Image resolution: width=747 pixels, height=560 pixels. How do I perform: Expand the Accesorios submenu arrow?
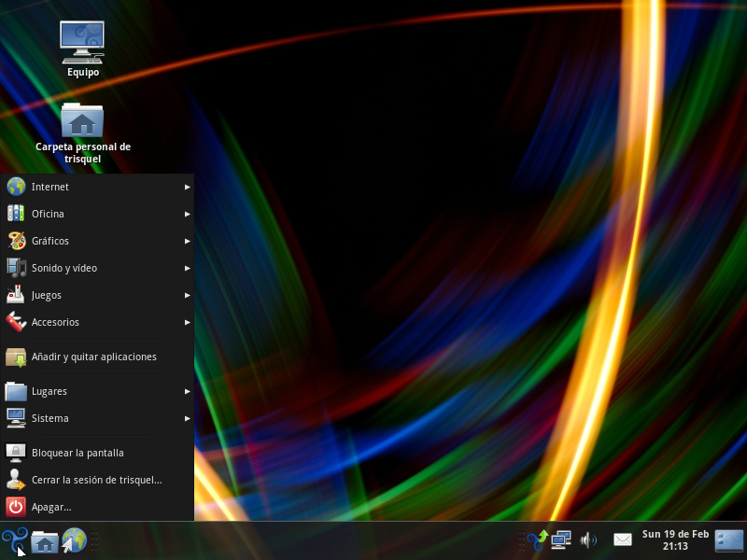[187, 322]
